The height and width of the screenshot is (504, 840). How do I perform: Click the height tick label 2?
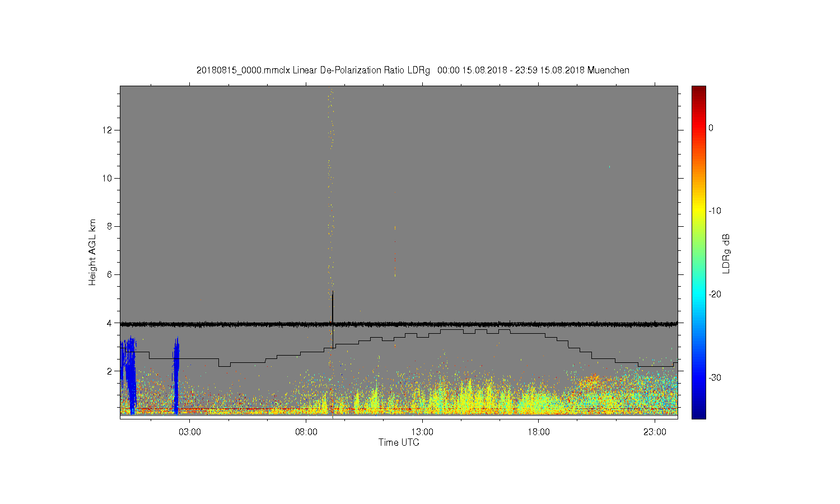(110, 371)
